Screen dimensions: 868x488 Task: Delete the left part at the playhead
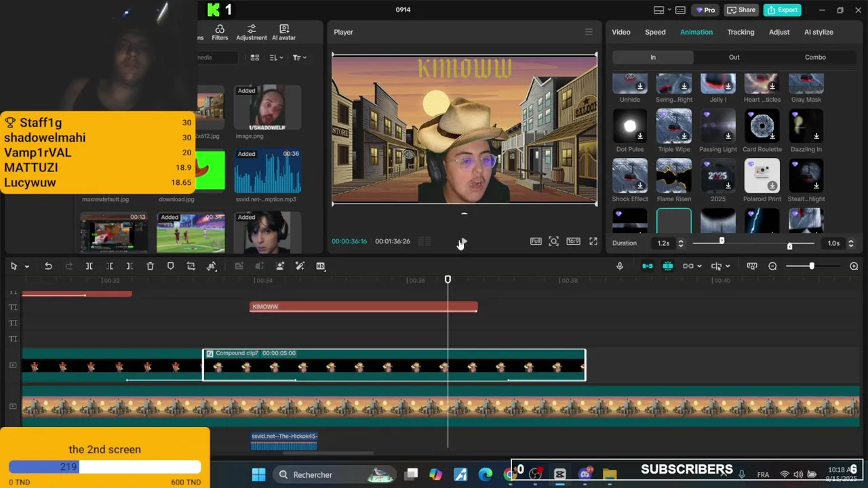[109, 266]
